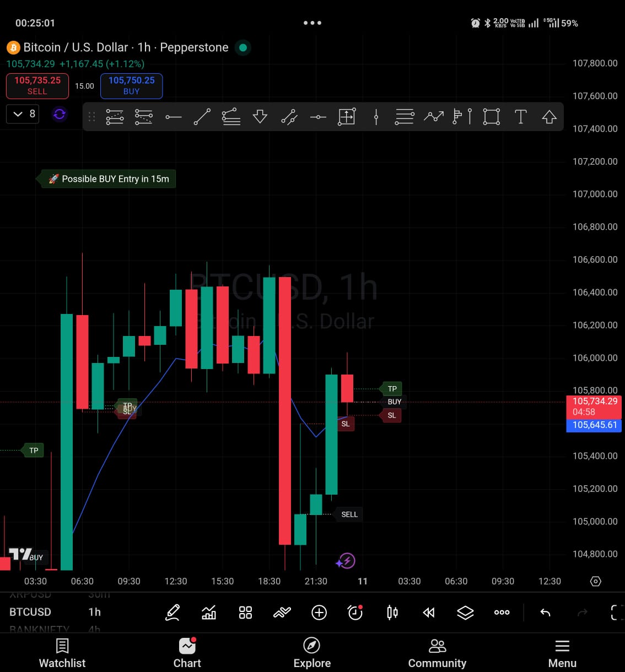
Task: Select the Trend Line drawing tool
Action: (x=202, y=117)
